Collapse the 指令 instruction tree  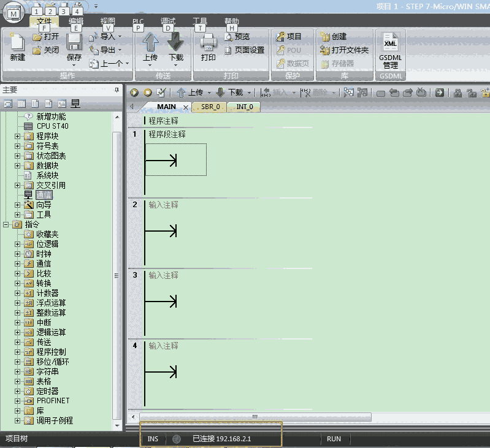coord(6,224)
